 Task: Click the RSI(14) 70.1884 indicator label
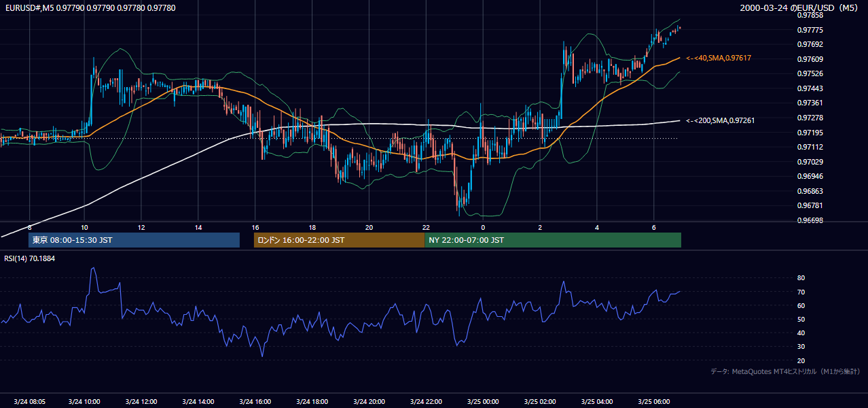tap(30, 258)
